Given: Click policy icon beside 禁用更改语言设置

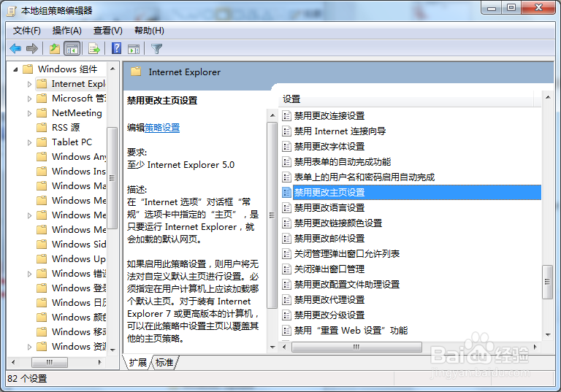Looking at the screenshot, I should (x=286, y=208).
